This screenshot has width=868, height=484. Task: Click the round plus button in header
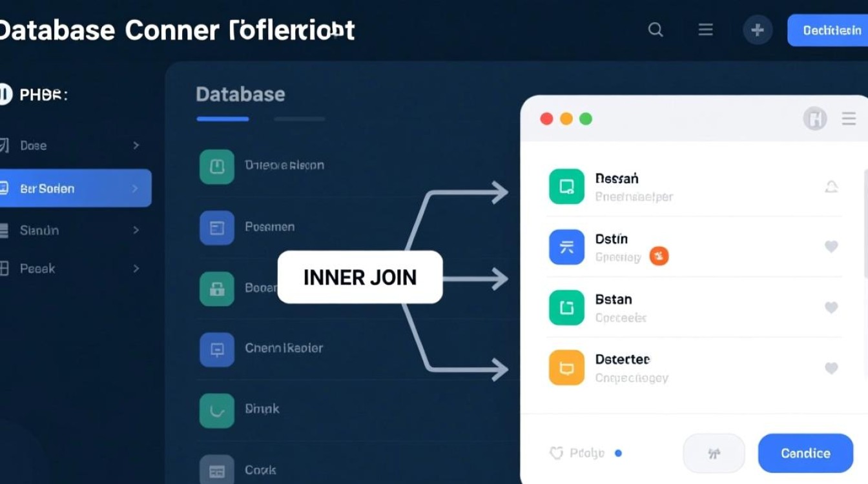(x=757, y=30)
